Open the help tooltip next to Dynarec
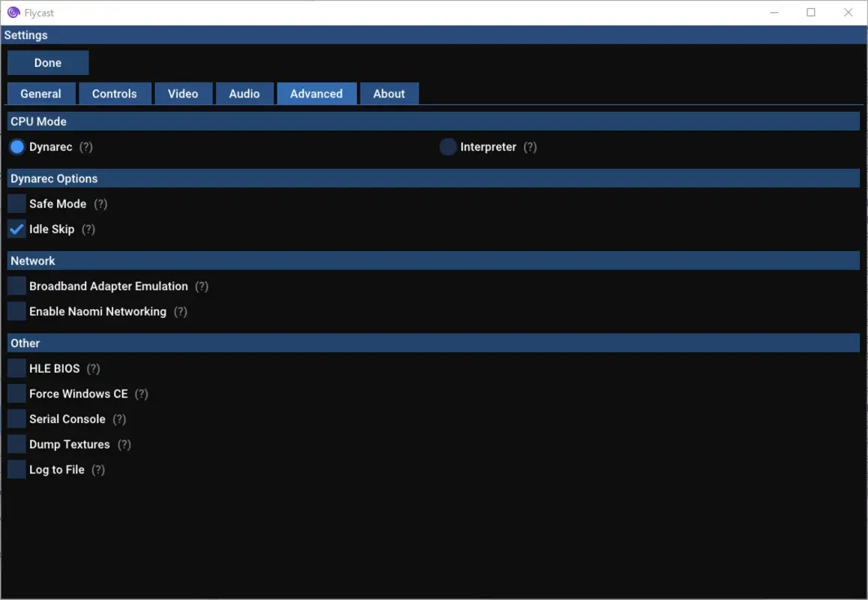Image resolution: width=868 pixels, height=600 pixels. point(85,147)
